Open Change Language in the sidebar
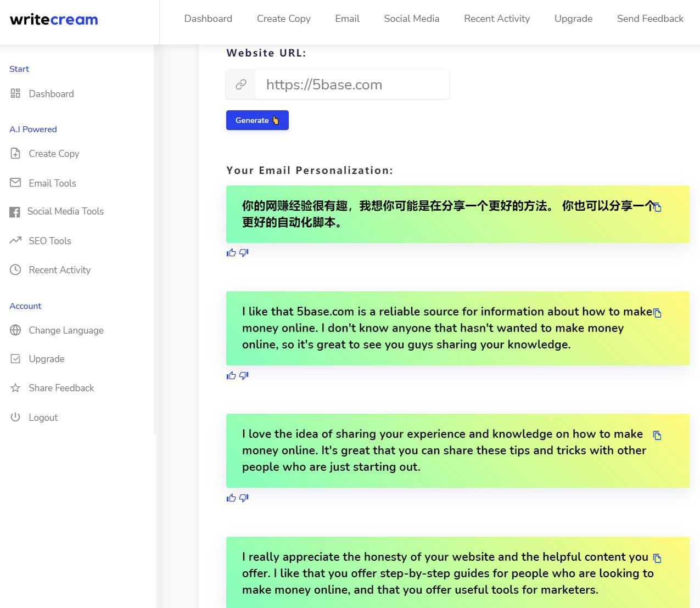The height and width of the screenshot is (608, 700). pyautogui.click(x=66, y=330)
